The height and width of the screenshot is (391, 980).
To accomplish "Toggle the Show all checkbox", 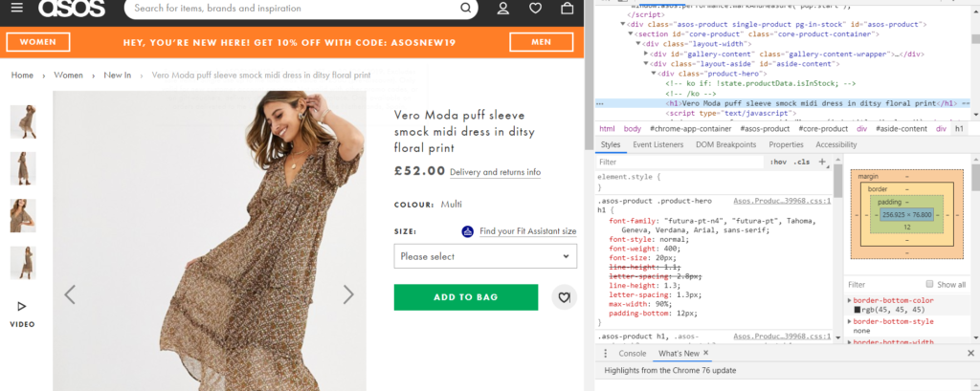I will (929, 284).
